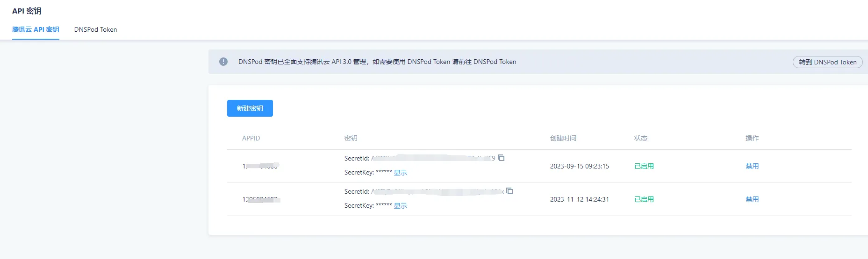Open the DNSPod Token tab
The height and width of the screenshot is (259, 868).
tap(95, 29)
